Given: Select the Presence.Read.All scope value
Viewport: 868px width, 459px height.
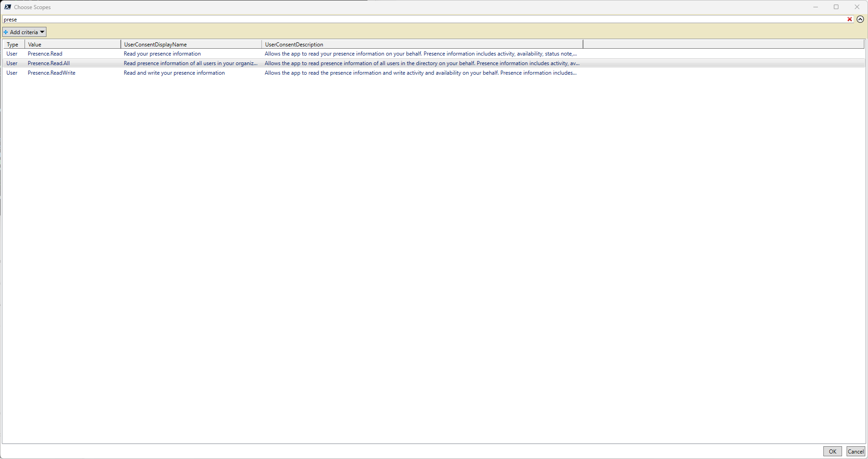Looking at the screenshot, I should 49,63.
